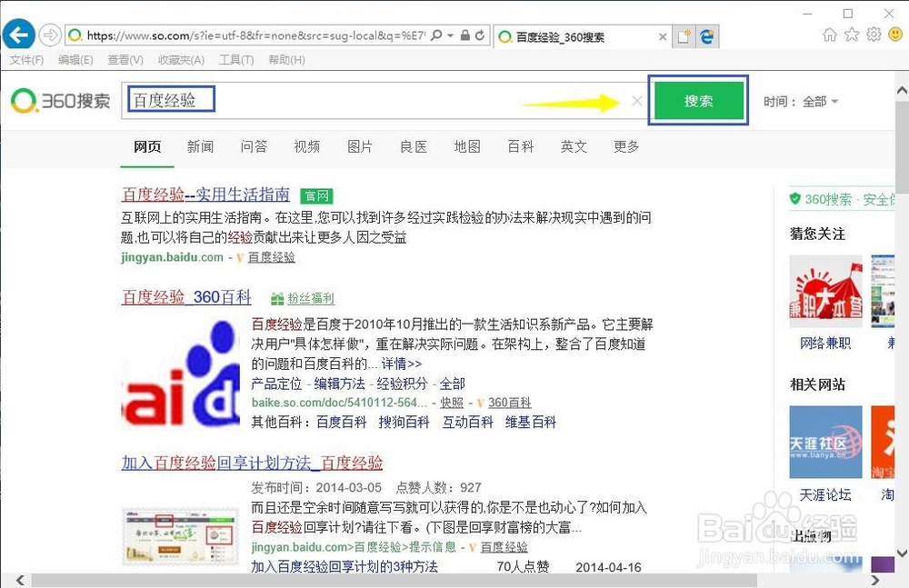Open result 百度经验_360百科
Screen dimensions: 909x588
coord(186,297)
